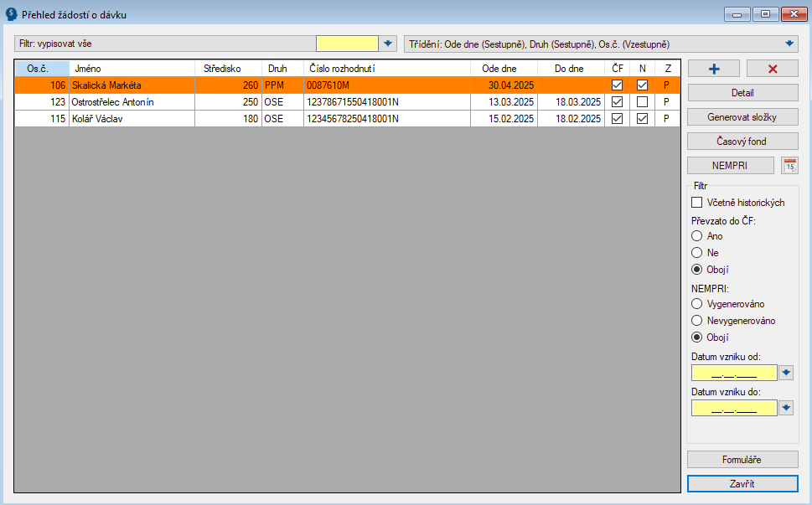Select 'Nevygenerováno' radio option
This screenshot has width=812, height=505.
[x=696, y=321]
